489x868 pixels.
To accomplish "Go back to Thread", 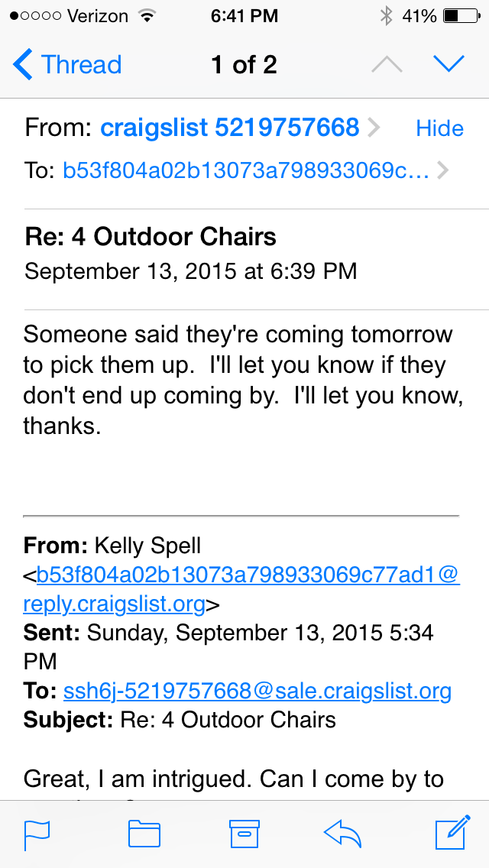I will tap(67, 65).
